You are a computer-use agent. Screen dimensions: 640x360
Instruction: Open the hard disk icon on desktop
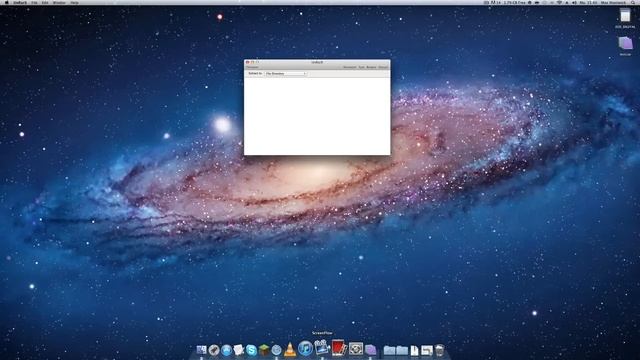(625, 16)
